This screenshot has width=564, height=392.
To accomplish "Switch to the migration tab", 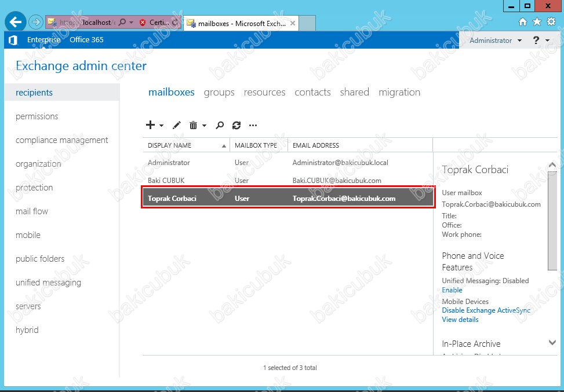I will (399, 92).
